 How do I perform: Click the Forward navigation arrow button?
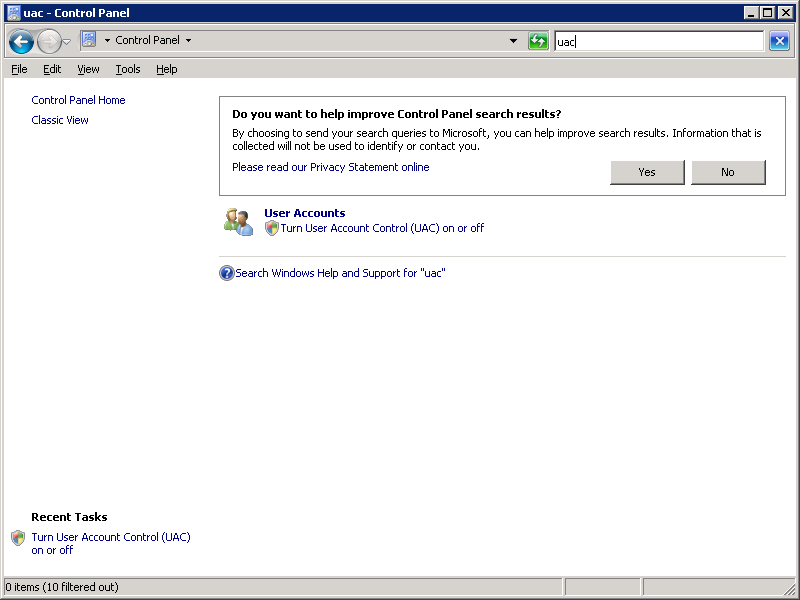48,41
